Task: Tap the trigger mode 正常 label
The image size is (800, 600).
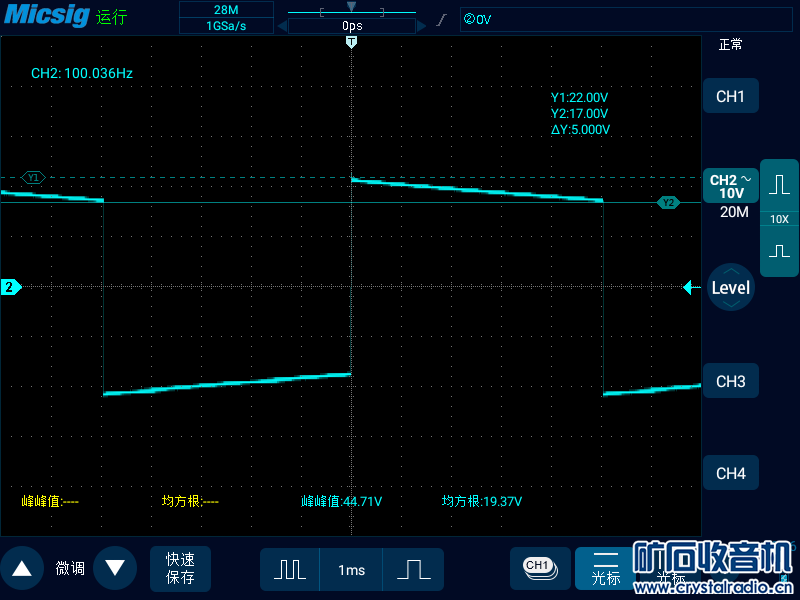Action: tap(730, 45)
